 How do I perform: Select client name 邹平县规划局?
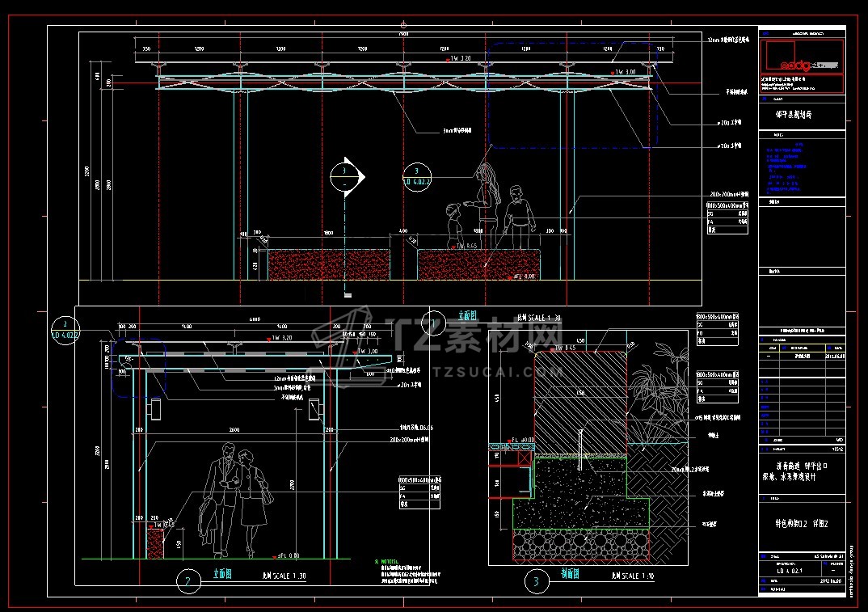(794, 115)
